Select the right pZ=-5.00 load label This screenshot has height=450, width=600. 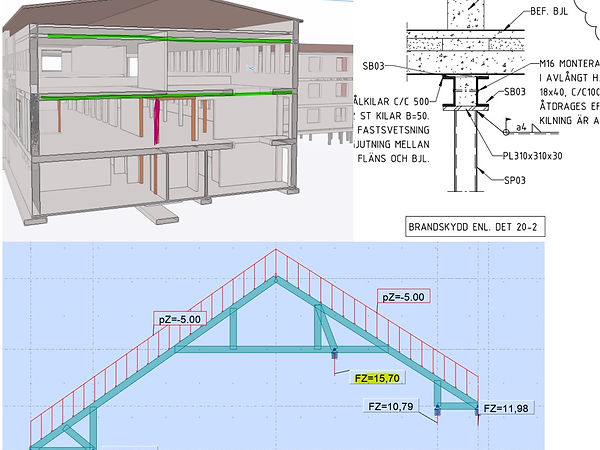pos(403,297)
